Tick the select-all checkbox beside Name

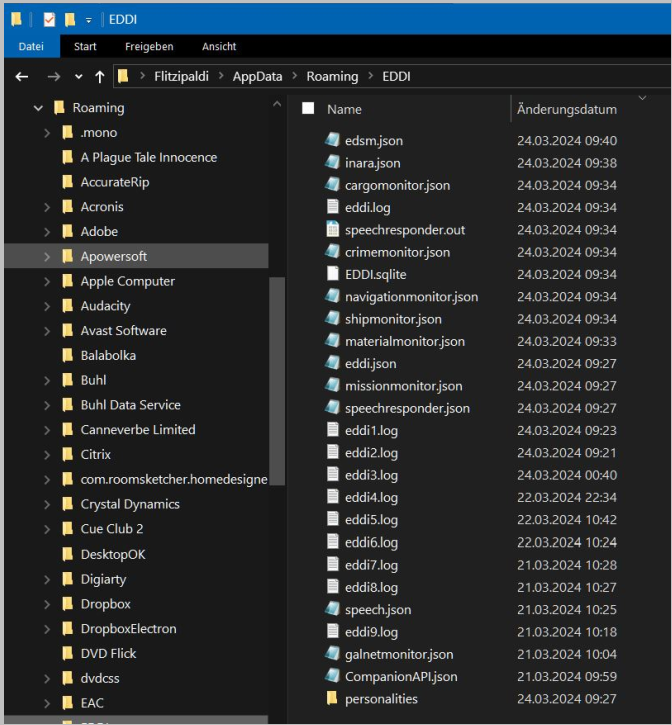[308, 108]
